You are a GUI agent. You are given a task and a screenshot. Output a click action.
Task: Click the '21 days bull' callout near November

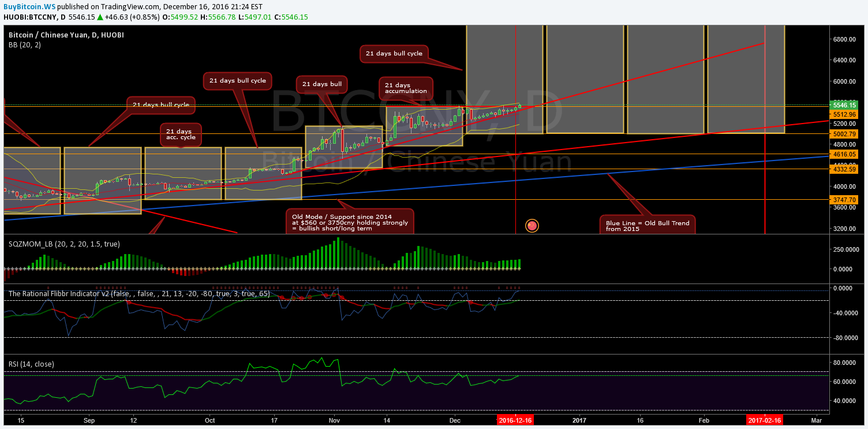click(x=322, y=84)
